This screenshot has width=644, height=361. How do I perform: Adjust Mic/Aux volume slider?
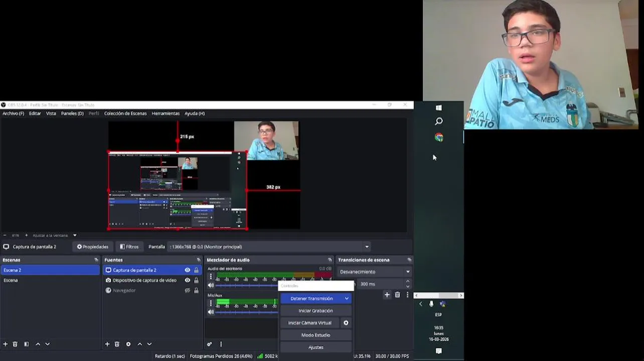247,312
